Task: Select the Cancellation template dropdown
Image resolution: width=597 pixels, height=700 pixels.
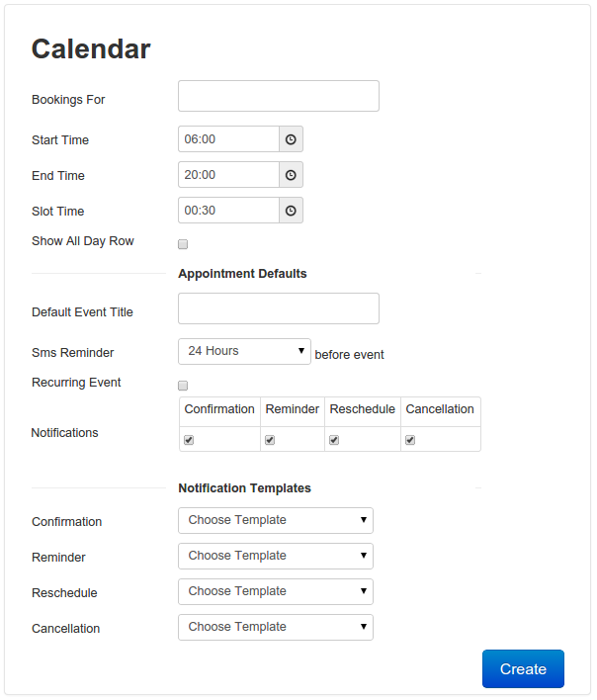Action: pos(276,627)
